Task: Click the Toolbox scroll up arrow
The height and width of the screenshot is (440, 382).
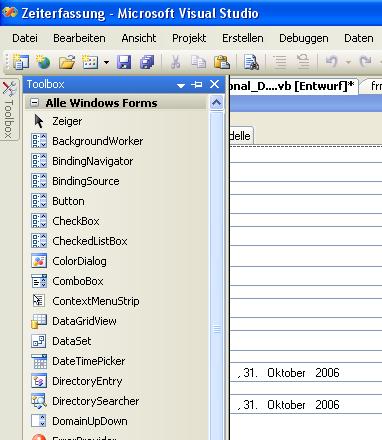Action: click(x=216, y=103)
